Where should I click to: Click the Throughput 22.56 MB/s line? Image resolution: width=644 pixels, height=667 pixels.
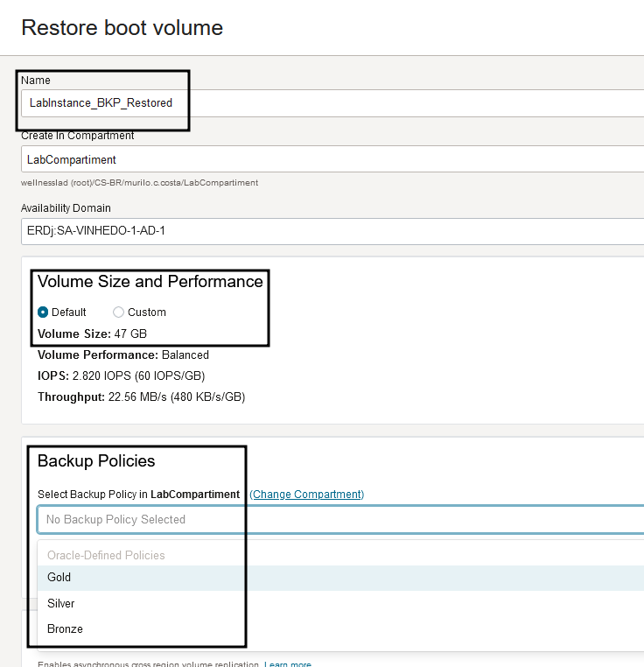click(141, 397)
